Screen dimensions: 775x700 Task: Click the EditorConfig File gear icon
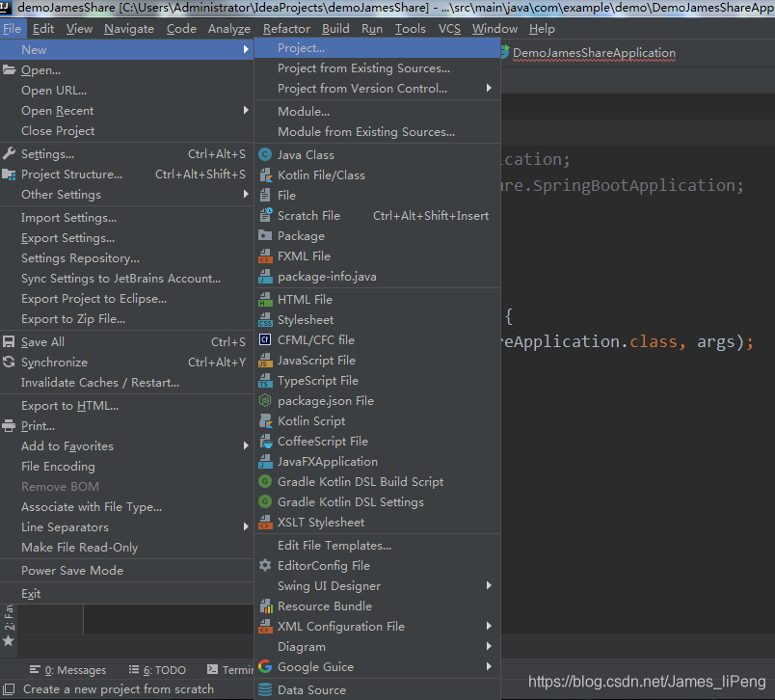tap(265, 566)
